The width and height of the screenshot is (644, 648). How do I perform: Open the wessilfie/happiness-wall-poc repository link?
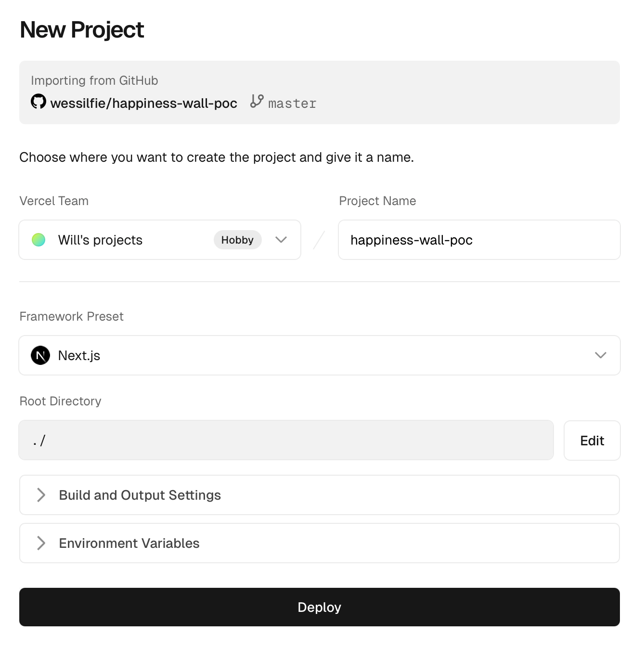(144, 103)
